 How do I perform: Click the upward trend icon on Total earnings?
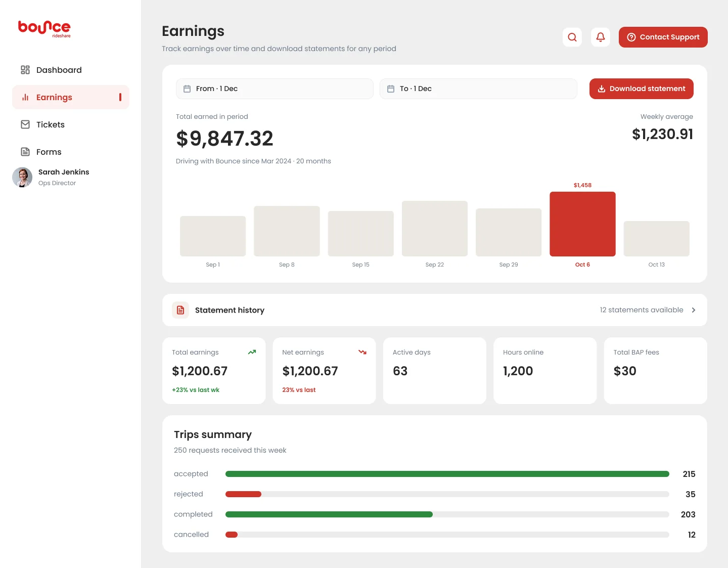252,352
